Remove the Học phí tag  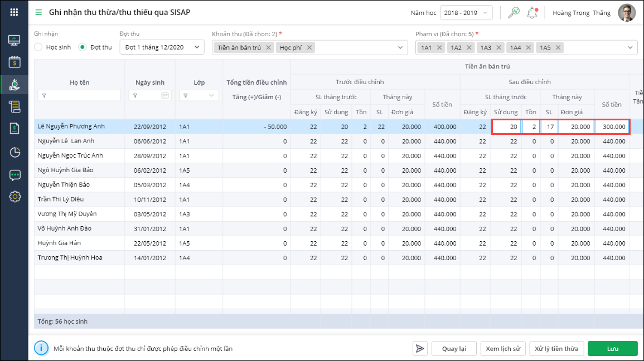coord(309,48)
